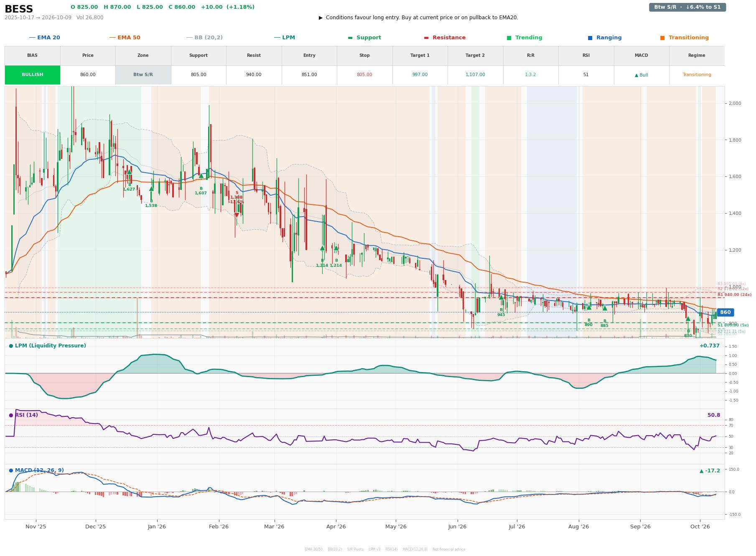The width and height of the screenshot is (756, 556).
Task: Click the 1,107.00 Target 2 value
Action: 475,75
